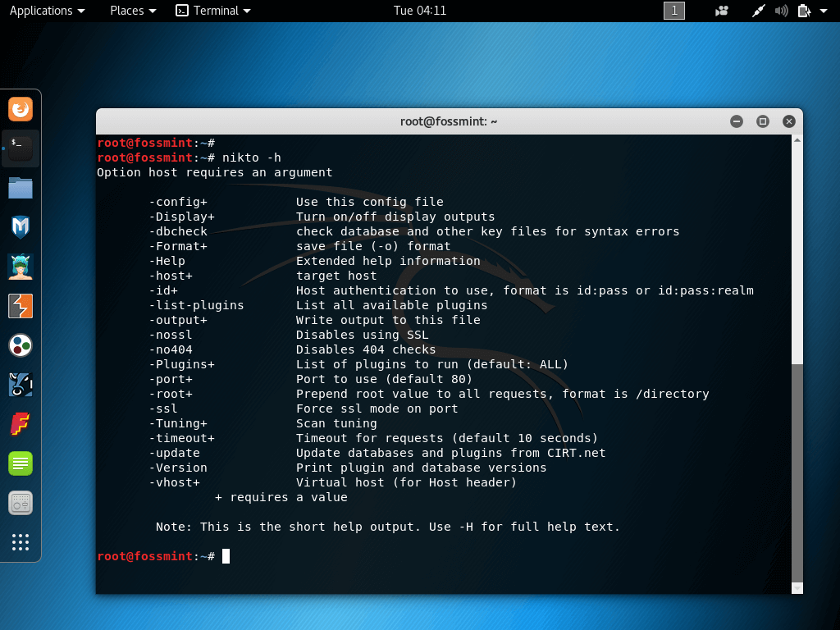Click '+ requires a value' line
The width and height of the screenshot is (840, 630).
(x=281, y=498)
